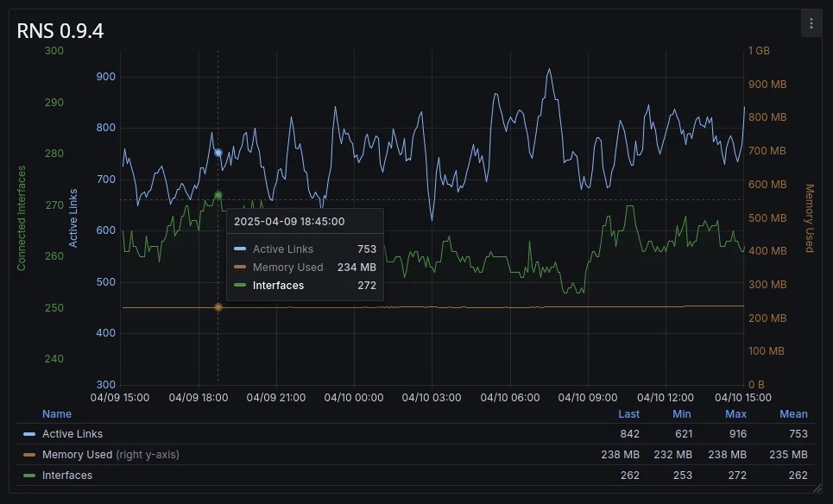Viewport: 833px width, 504px height.
Task: Isolate the Memory Used series via its legend label
Action: tap(77, 455)
